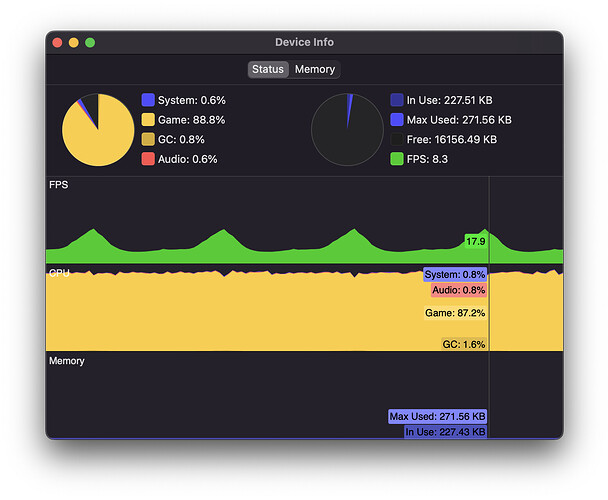This screenshot has width=608, height=500.
Task: Click the 'Max Used: 271.56 KB' memory graph label
Action: click(x=437, y=417)
